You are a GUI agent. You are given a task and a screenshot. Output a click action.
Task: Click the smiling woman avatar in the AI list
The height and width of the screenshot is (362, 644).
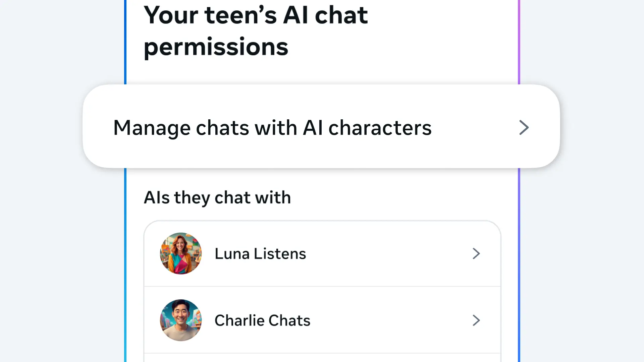coord(181,253)
